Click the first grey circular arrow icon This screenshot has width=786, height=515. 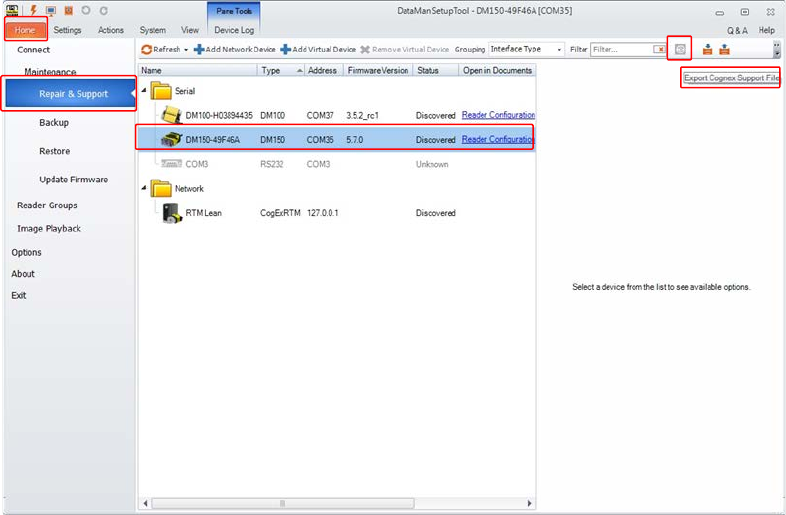point(86,10)
